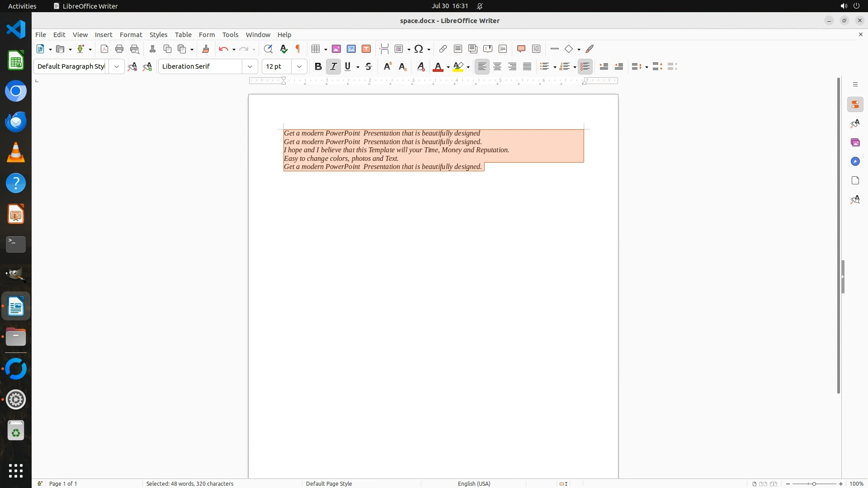Toggle Strikethrough on selected text

click(x=368, y=67)
